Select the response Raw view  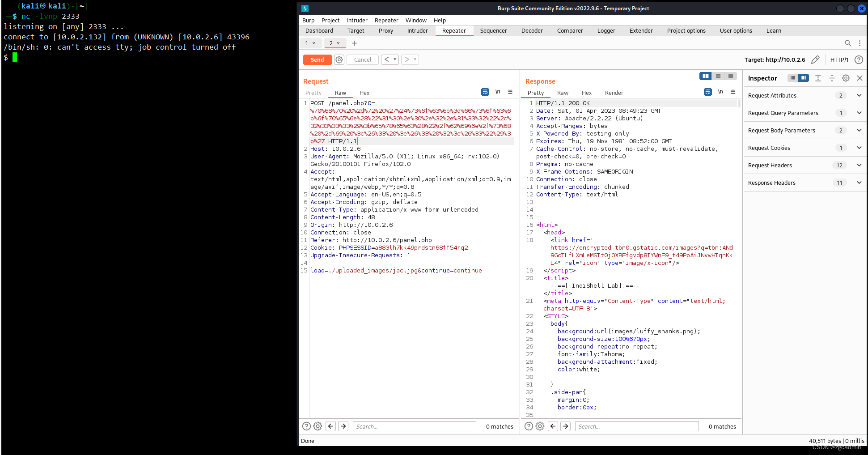point(563,93)
